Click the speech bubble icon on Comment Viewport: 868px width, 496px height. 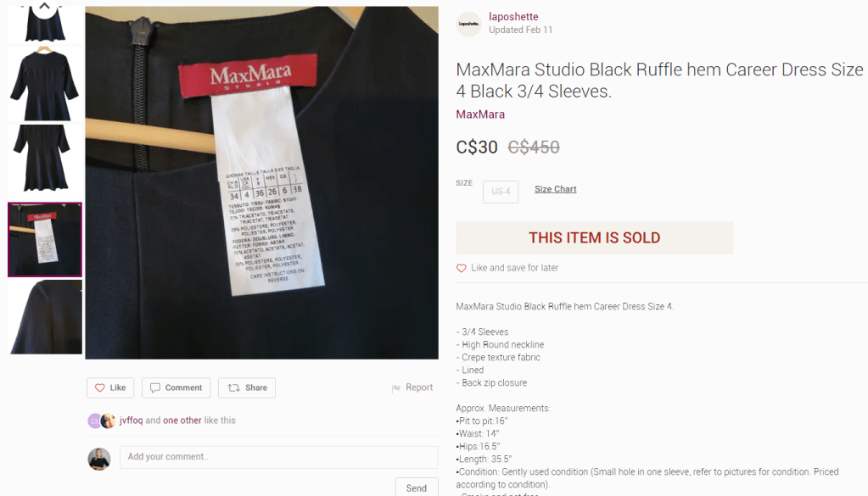[155, 387]
